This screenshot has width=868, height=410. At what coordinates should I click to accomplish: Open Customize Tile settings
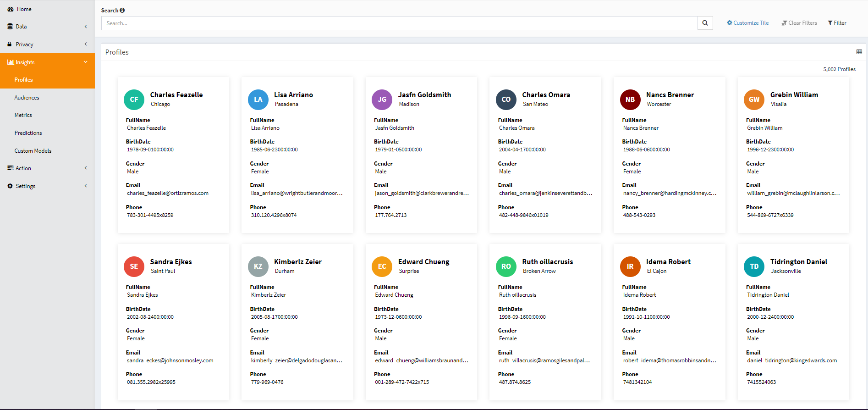click(747, 23)
